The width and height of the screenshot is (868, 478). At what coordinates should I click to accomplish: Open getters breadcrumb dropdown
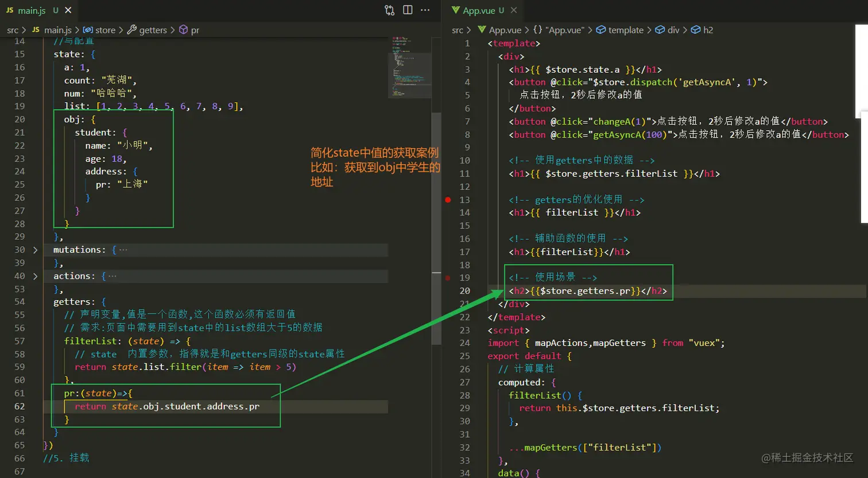(x=153, y=30)
